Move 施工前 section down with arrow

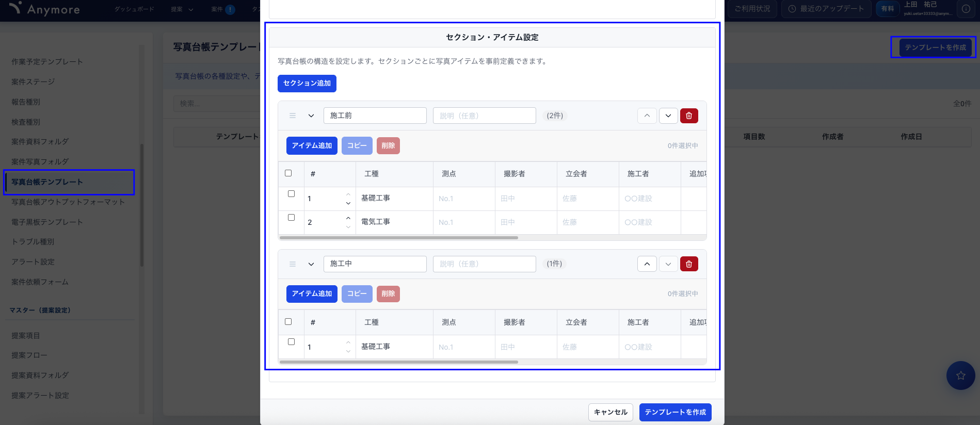click(668, 116)
